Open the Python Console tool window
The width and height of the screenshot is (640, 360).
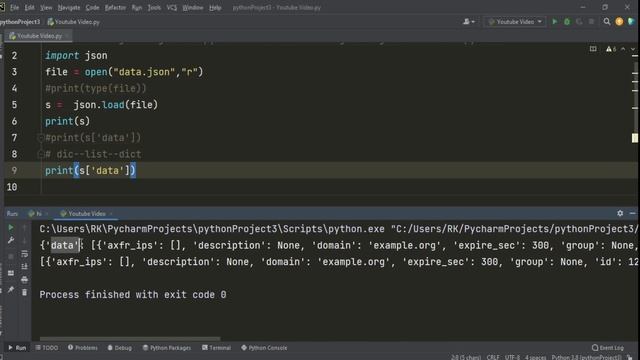tap(264, 348)
